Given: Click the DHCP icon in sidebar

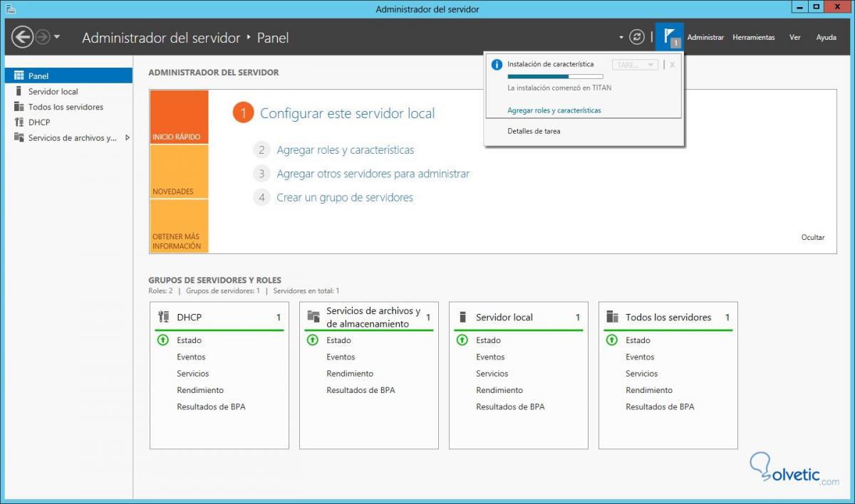Looking at the screenshot, I should (x=19, y=122).
